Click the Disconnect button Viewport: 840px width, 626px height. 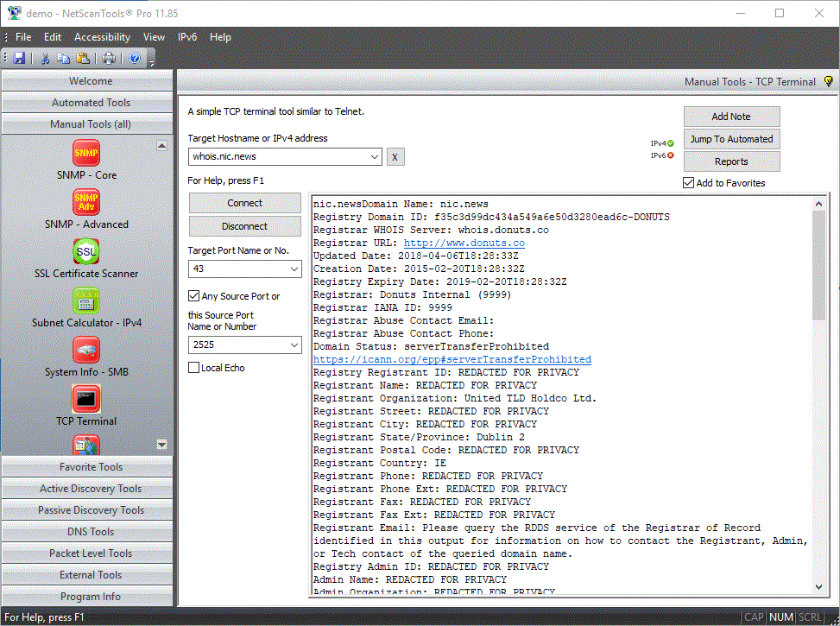(245, 226)
